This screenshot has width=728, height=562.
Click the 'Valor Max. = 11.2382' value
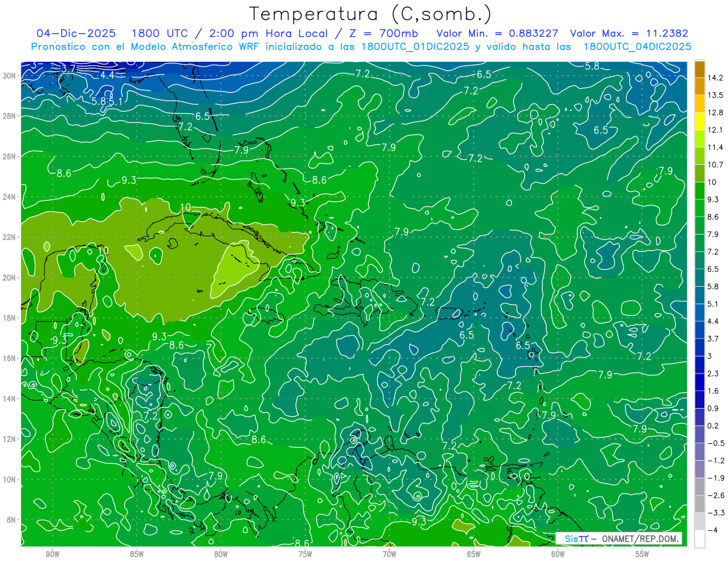(630, 33)
